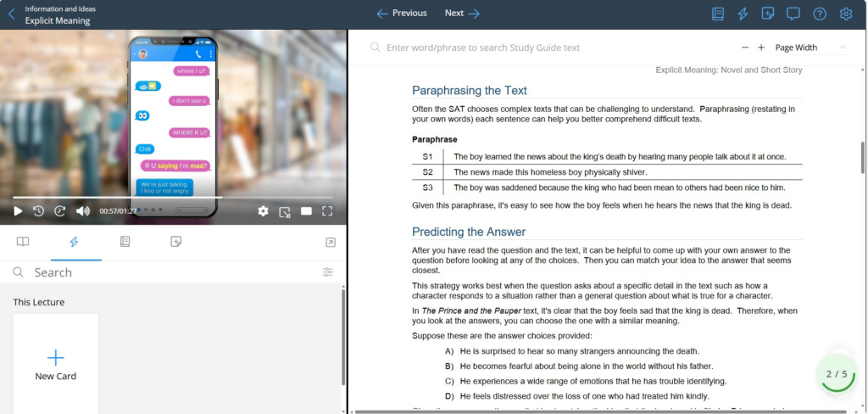Add a new note from header icon

[x=768, y=14]
